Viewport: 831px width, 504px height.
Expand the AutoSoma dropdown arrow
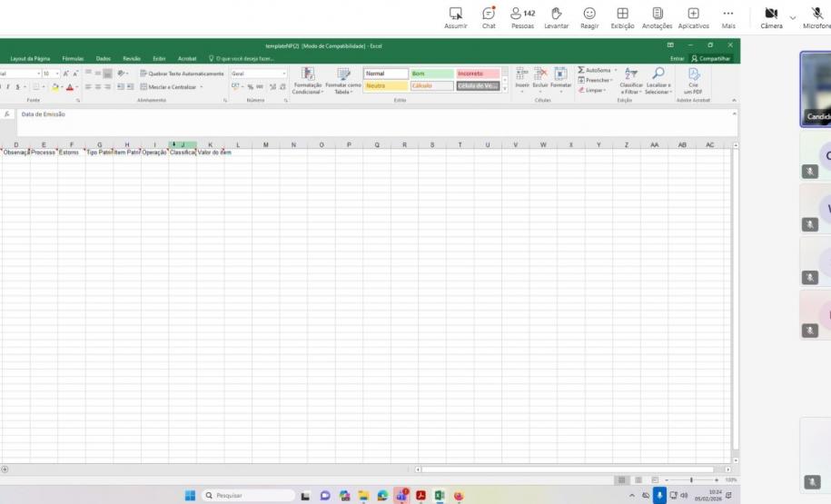click(615, 70)
